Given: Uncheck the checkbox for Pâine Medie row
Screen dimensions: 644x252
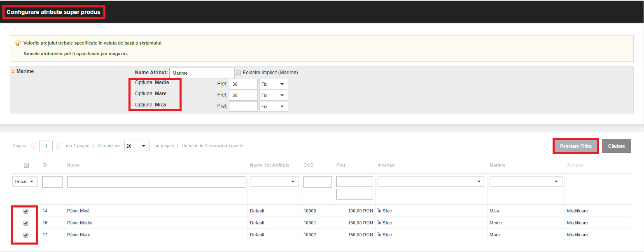Looking at the screenshot, I should point(26,223).
